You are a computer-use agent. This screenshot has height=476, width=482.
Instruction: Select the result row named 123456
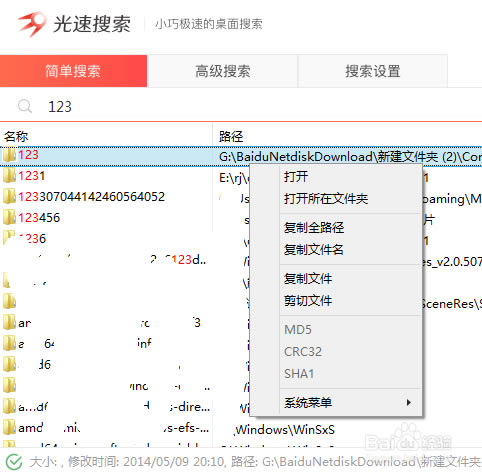[x=39, y=218]
